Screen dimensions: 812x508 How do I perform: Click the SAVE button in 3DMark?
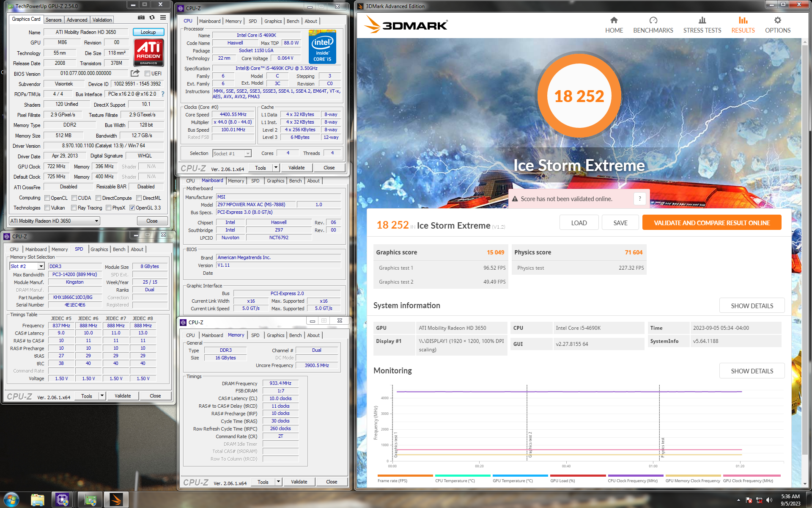[620, 223]
